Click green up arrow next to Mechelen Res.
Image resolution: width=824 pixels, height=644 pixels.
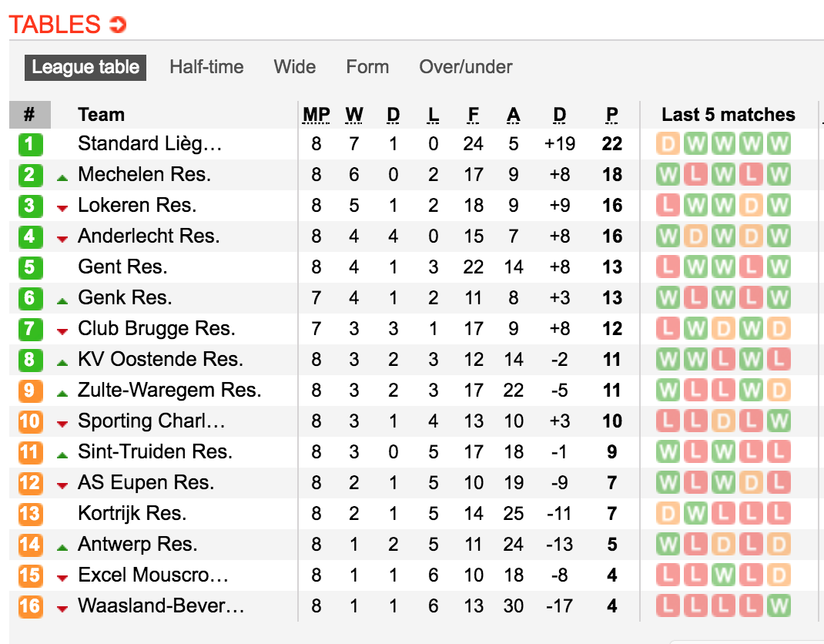pos(62,178)
